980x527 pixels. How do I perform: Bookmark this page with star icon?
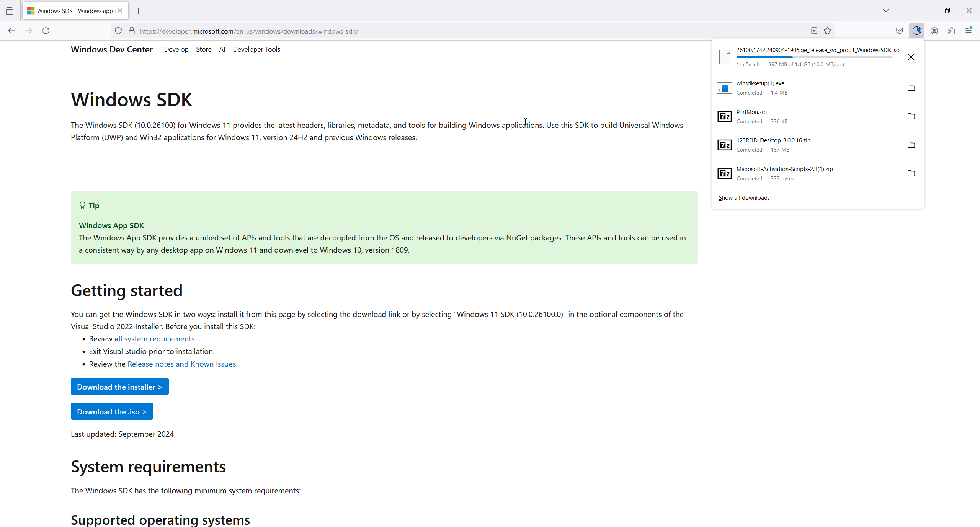click(x=828, y=31)
